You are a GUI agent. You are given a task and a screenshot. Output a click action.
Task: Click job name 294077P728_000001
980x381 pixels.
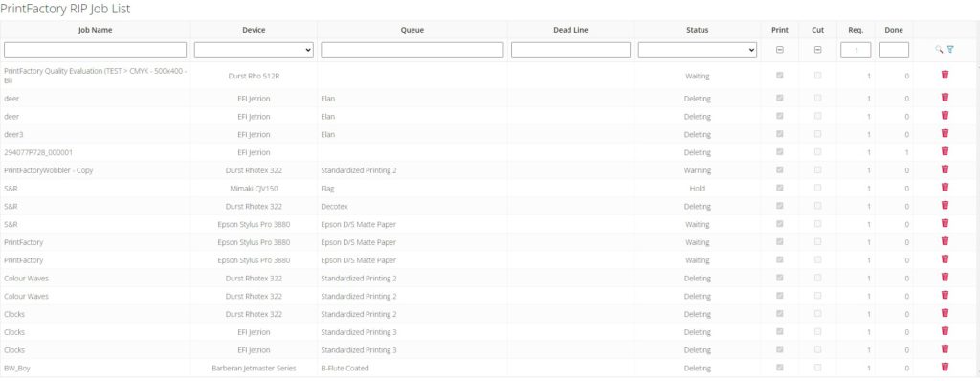(x=38, y=152)
